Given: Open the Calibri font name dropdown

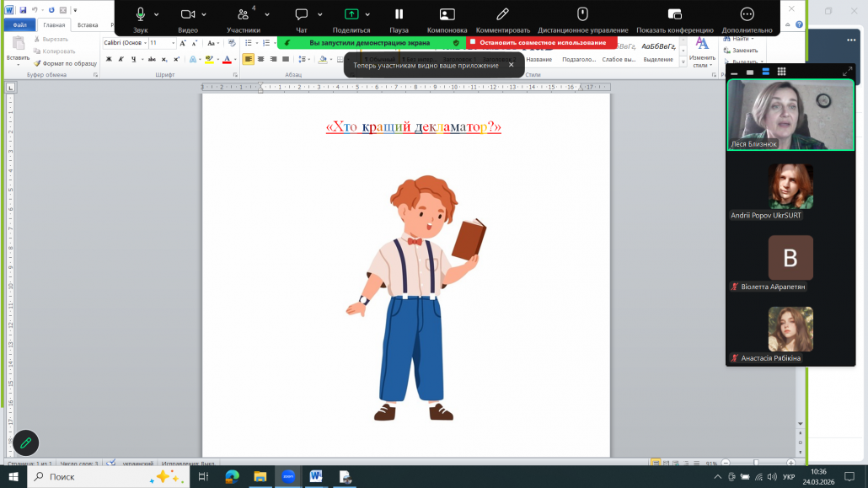Looking at the screenshot, I should click(124, 42).
